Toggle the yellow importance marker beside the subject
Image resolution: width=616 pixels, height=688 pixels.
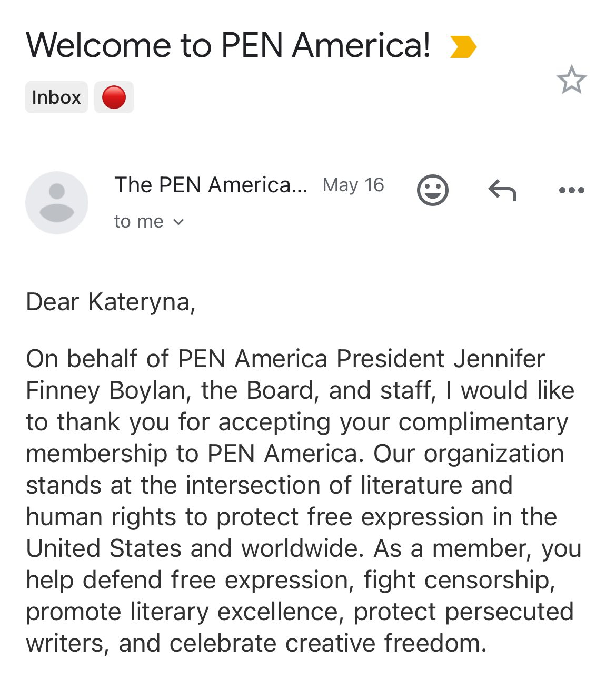463,46
